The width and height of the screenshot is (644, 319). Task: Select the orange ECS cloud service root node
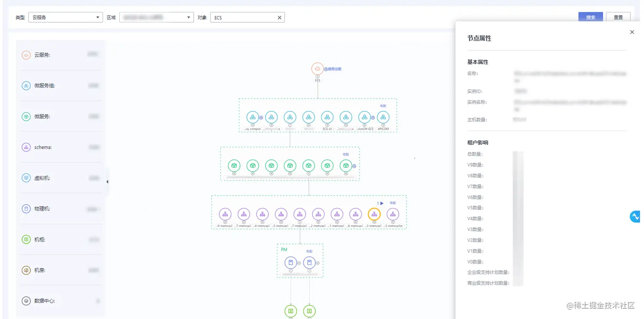tap(317, 68)
